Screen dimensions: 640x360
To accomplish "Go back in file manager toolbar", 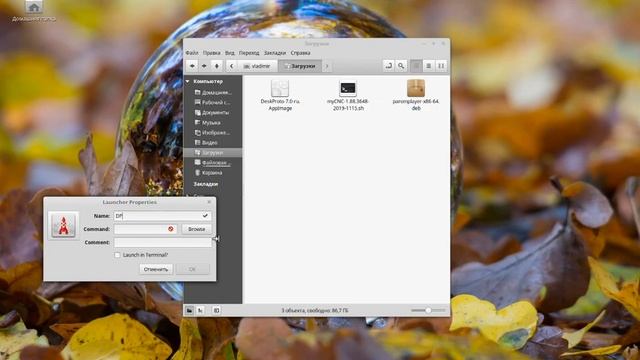I will [x=192, y=66].
